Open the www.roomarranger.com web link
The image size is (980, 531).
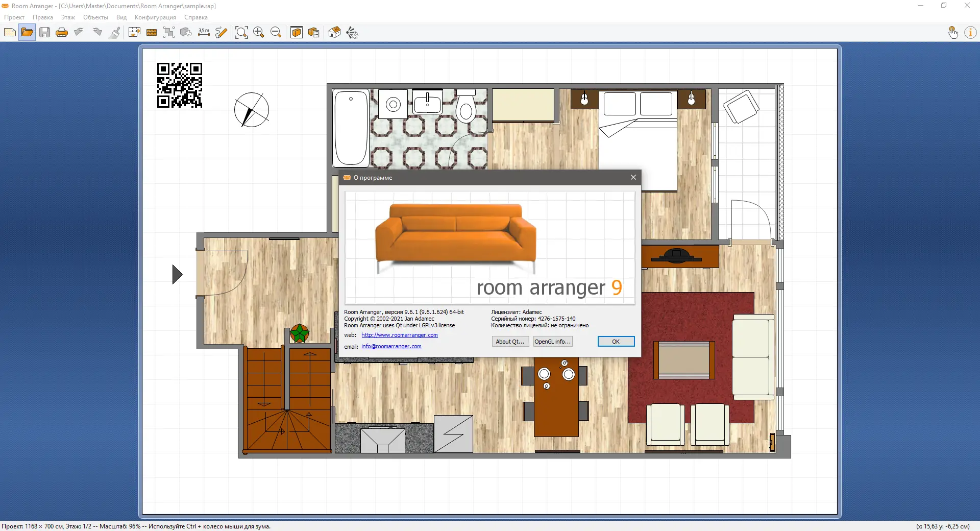pyautogui.click(x=400, y=335)
